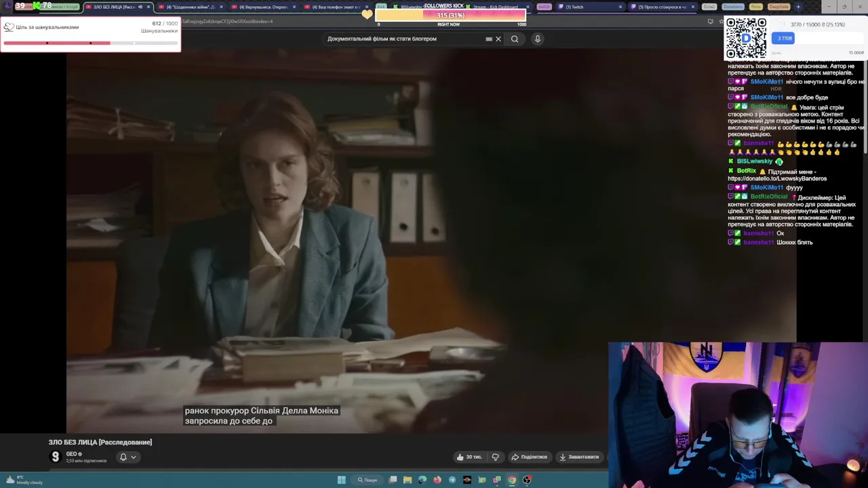Screen dimensions: 868x488
Task: Open the DeepState bookmark
Action: (778, 7)
